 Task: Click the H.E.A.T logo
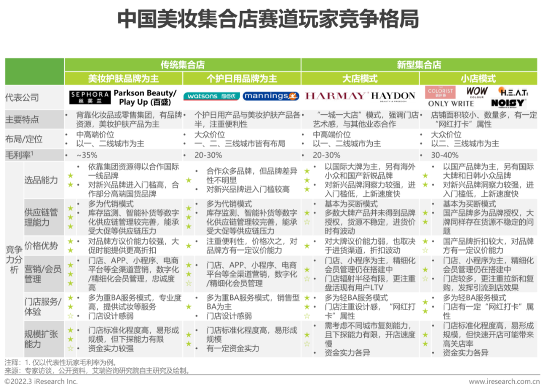coord(513,92)
